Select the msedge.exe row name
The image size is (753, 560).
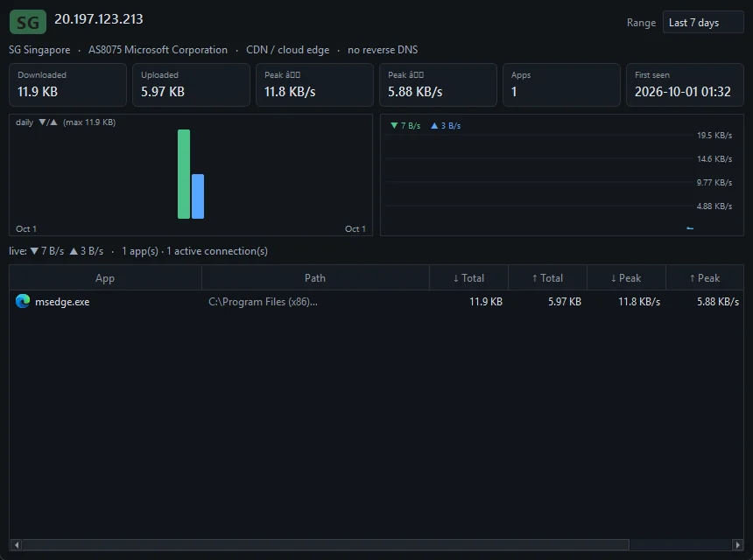point(62,302)
